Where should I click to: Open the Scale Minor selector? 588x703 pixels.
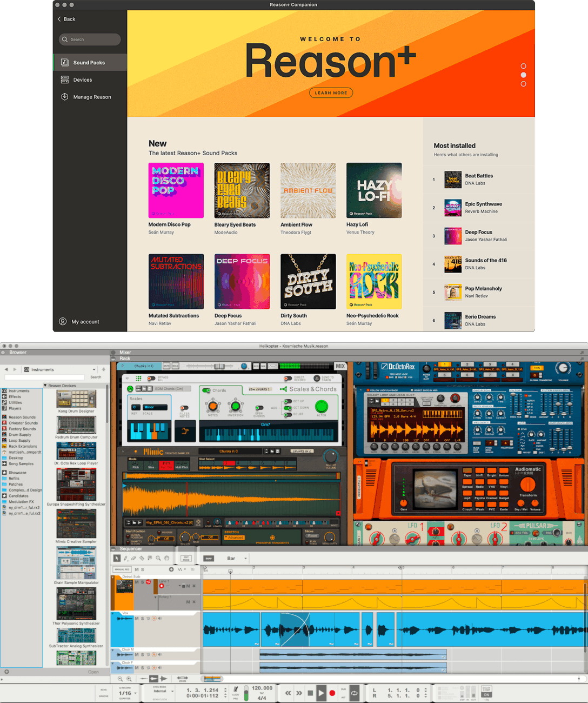pyautogui.click(x=155, y=407)
